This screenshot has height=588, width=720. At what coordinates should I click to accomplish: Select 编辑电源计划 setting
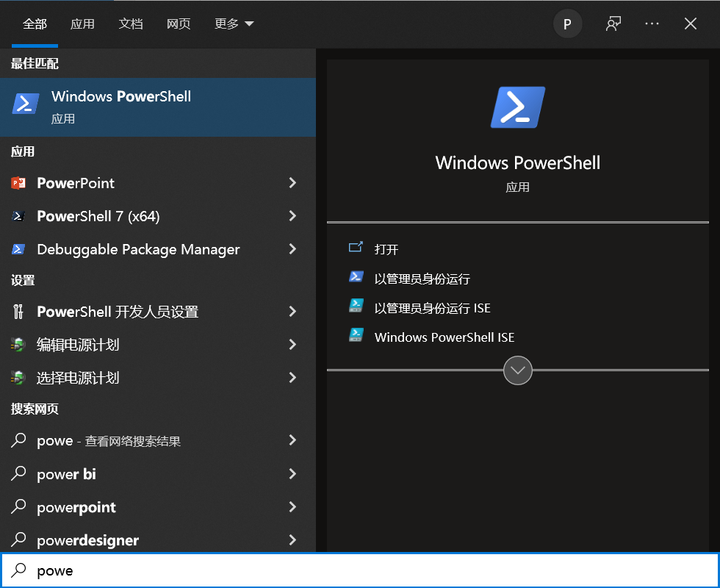click(x=78, y=345)
